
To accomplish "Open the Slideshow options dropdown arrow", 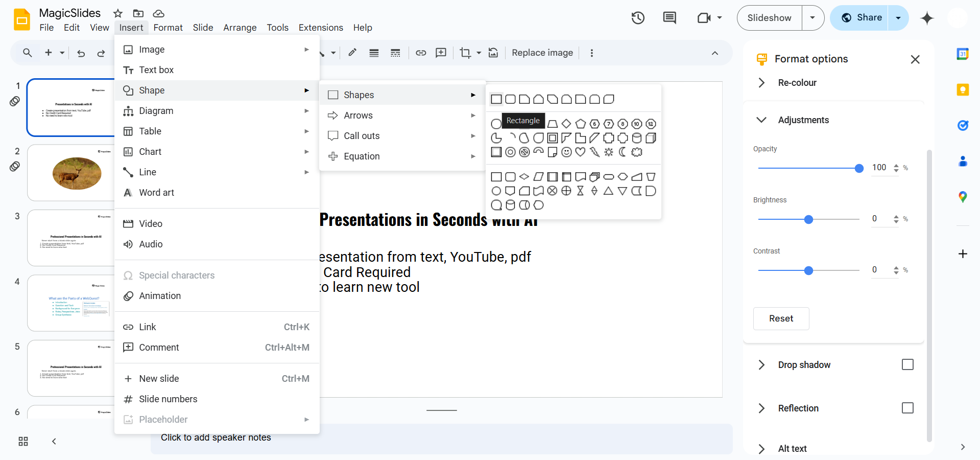I will (812, 18).
